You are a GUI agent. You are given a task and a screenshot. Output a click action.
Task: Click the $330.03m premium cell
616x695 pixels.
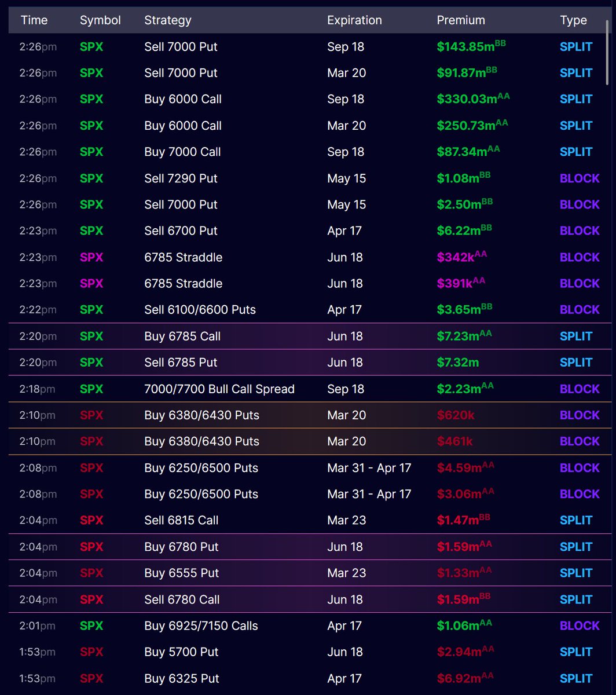(474, 99)
